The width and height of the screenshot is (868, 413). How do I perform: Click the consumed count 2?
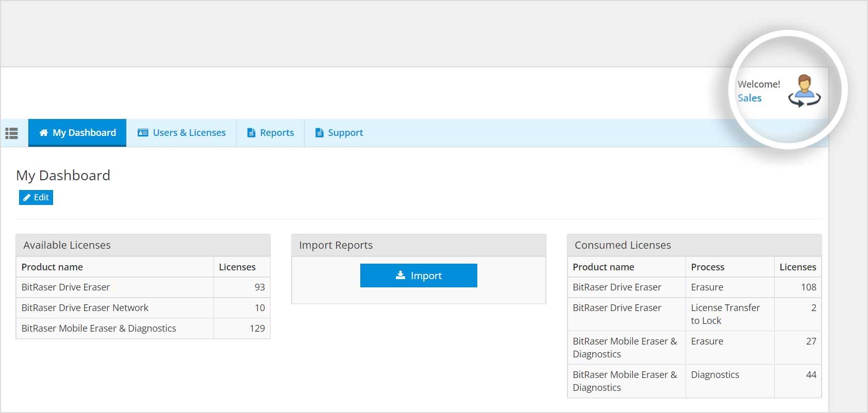point(814,307)
